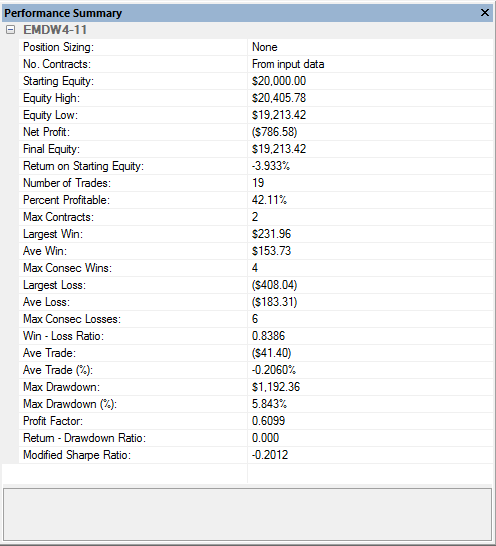Click the No. Contracts value field
The width and height of the screenshot is (496, 546).
click(x=371, y=64)
